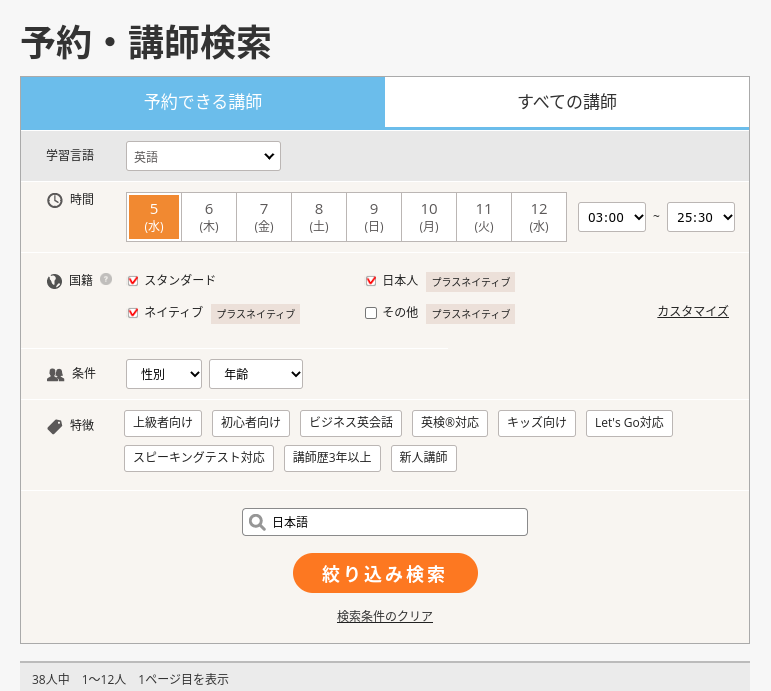Select the 初心者向け feature tag
The width and height of the screenshot is (771, 691).
[251, 423]
